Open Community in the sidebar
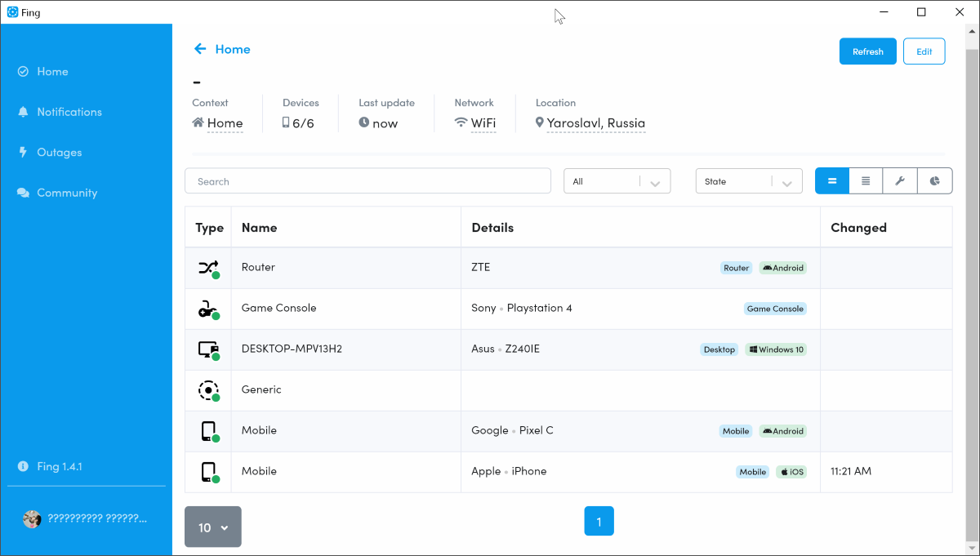This screenshot has height=556, width=980. tap(67, 193)
